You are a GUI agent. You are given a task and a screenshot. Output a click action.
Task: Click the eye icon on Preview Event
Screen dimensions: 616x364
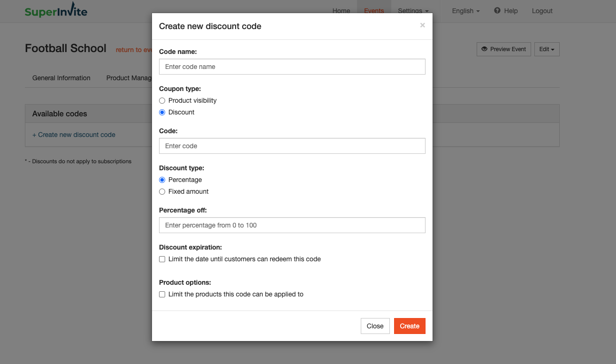[485, 49]
